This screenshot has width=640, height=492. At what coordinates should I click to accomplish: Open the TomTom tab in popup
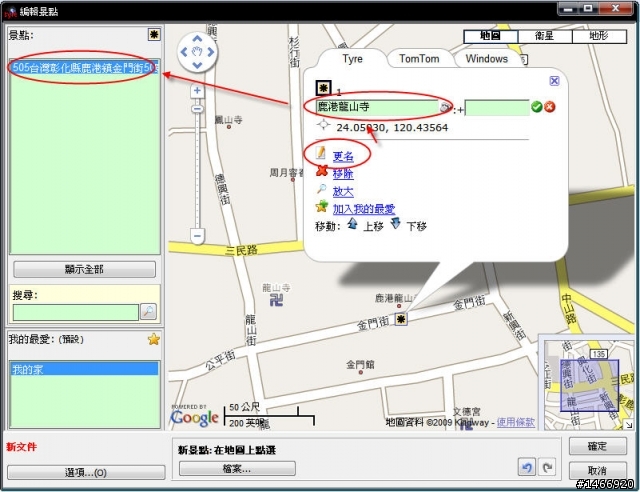(x=419, y=59)
